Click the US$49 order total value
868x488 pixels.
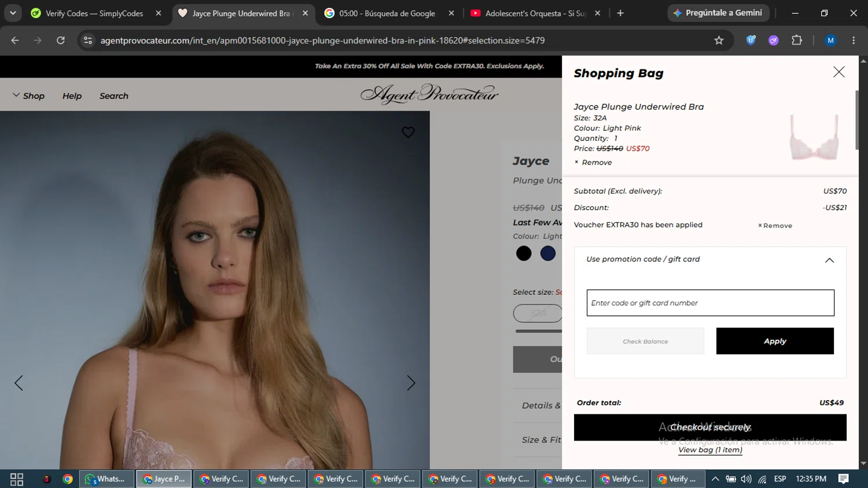click(832, 403)
